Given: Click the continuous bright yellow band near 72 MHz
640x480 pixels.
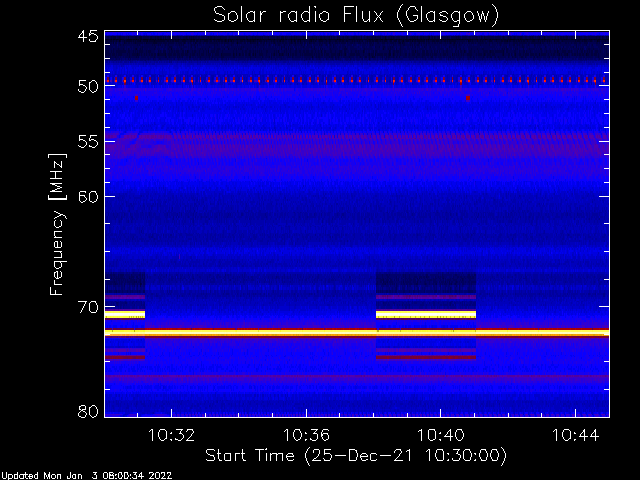Looking at the screenshot, I should point(357,333).
